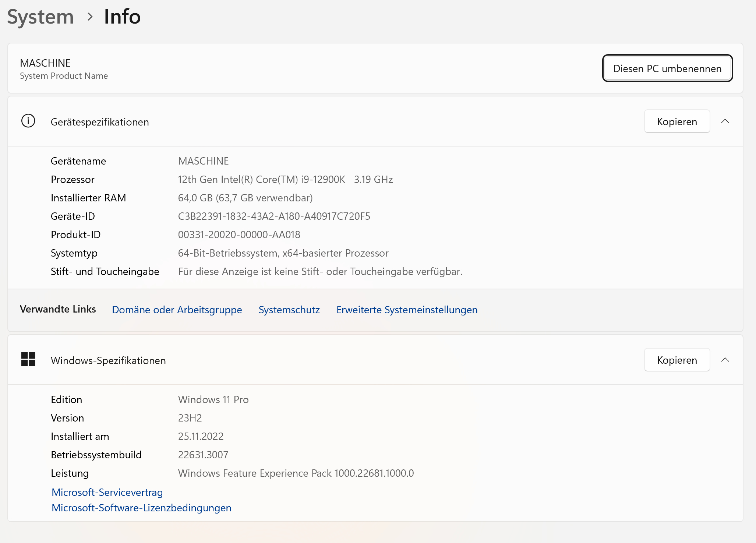Open Microsoft-Software-Lizenzbedingungen link
The width and height of the screenshot is (756, 543).
coord(141,508)
